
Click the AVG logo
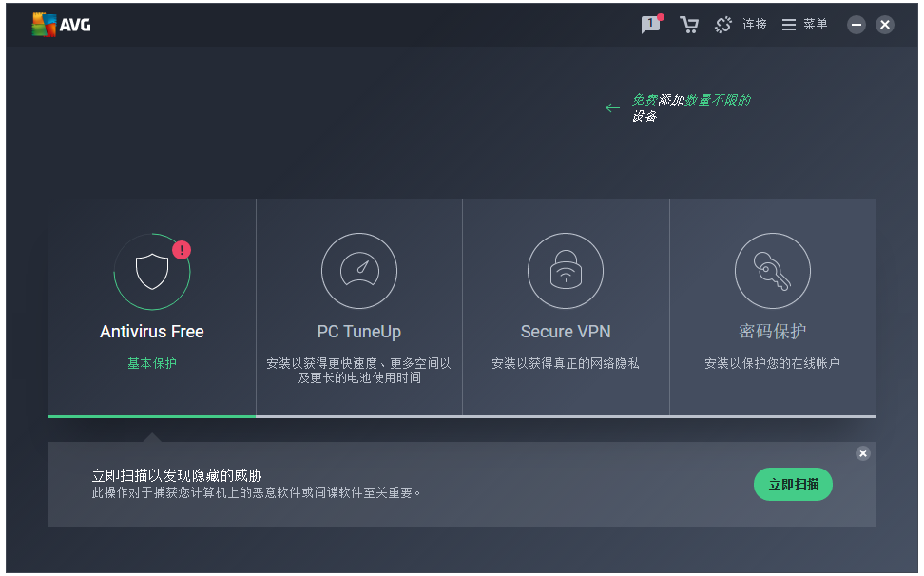click(61, 25)
